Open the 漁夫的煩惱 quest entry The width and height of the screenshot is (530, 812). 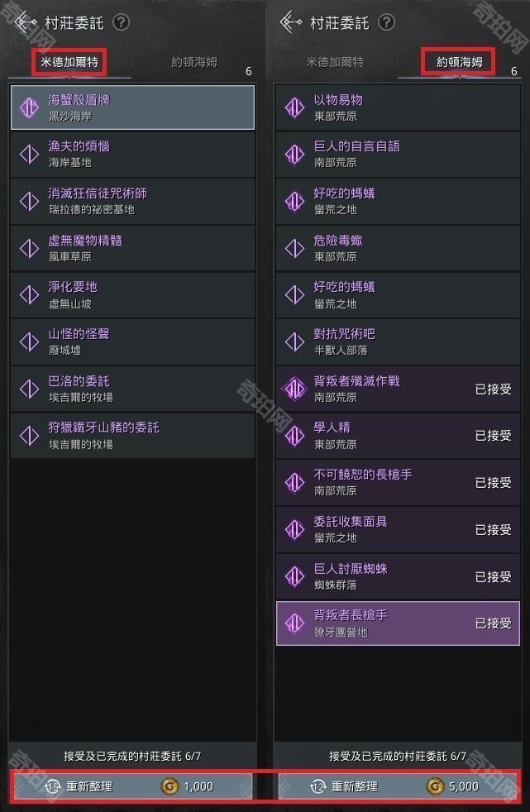(x=132, y=155)
